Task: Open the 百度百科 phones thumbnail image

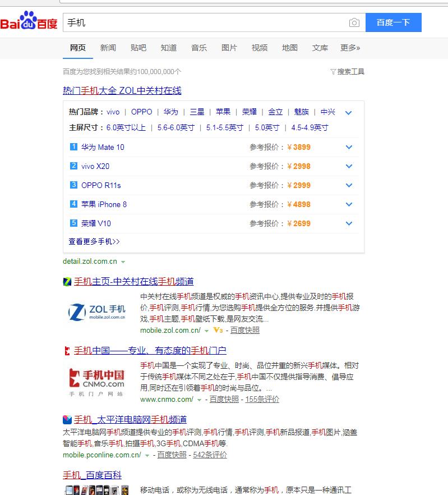Action: [x=96, y=490]
